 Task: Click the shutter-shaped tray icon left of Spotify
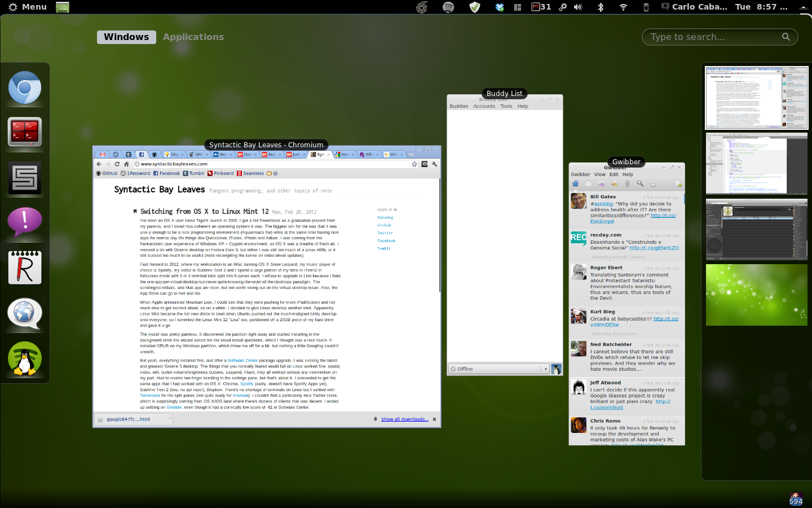(x=421, y=7)
